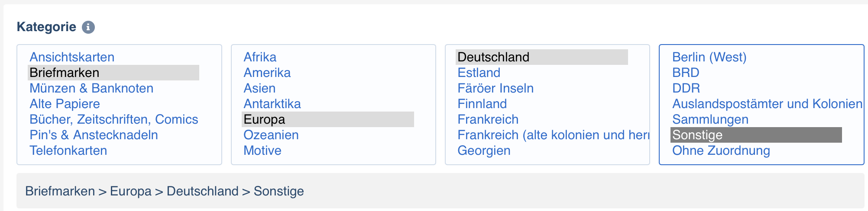
Task: Select Finnland country
Action: pyautogui.click(x=482, y=104)
